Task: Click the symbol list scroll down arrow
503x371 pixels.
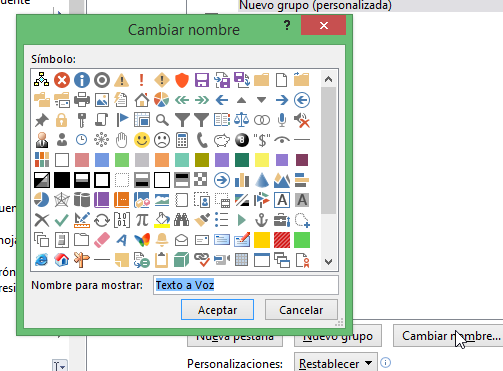Action: tap(328, 262)
